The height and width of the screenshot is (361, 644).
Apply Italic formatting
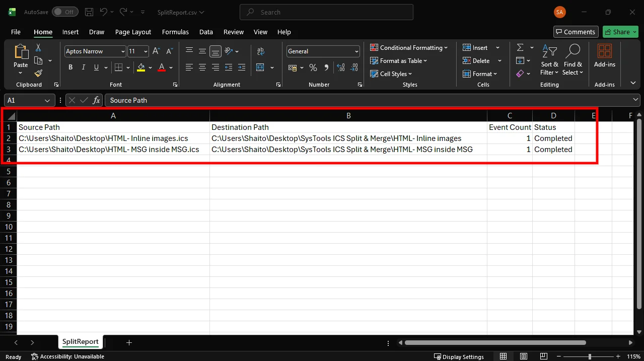coord(83,67)
